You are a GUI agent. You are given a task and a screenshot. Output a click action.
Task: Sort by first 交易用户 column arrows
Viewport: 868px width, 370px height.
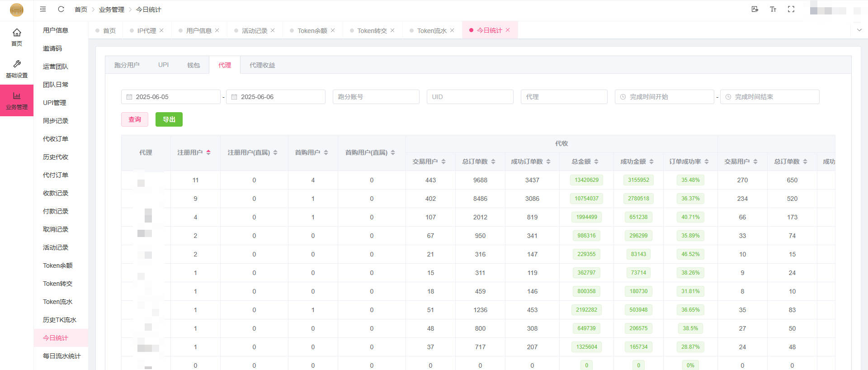pos(443,161)
